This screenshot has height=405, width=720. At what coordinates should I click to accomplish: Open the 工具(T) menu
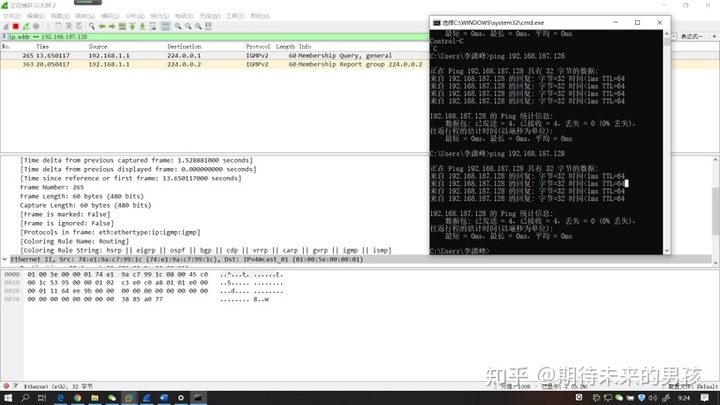235,16
